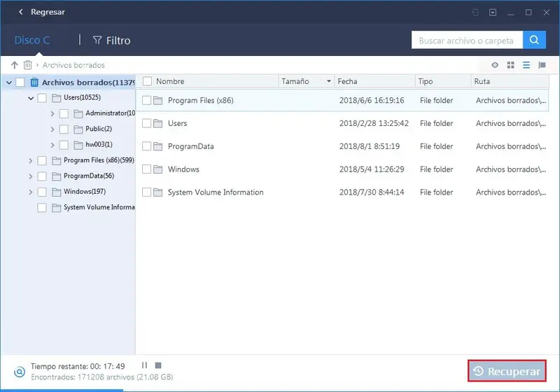Check the Windows row checkbox in list
Image resolution: width=560 pixels, height=392 pixels.
(x=146, y=169)
